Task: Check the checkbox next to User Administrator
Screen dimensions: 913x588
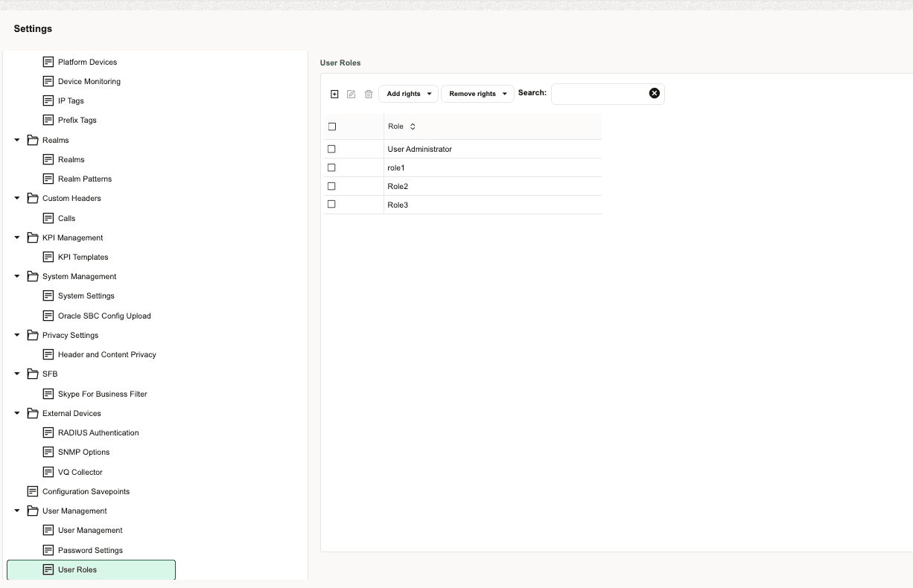Action: pyautogui.click(x=331, y=149)
